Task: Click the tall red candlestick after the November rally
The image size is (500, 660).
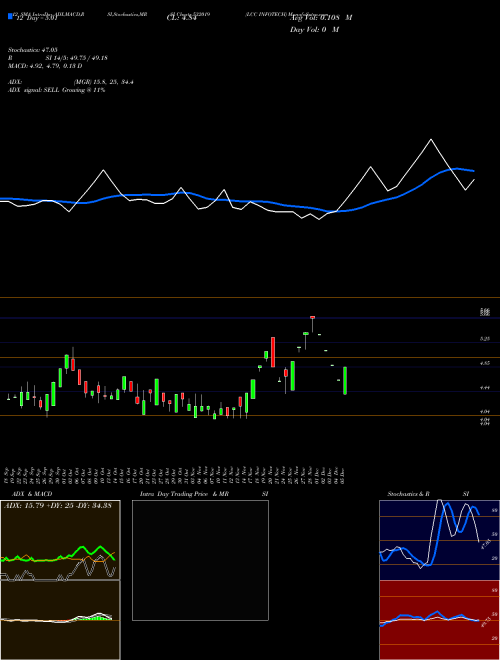Action: [273, 352]
